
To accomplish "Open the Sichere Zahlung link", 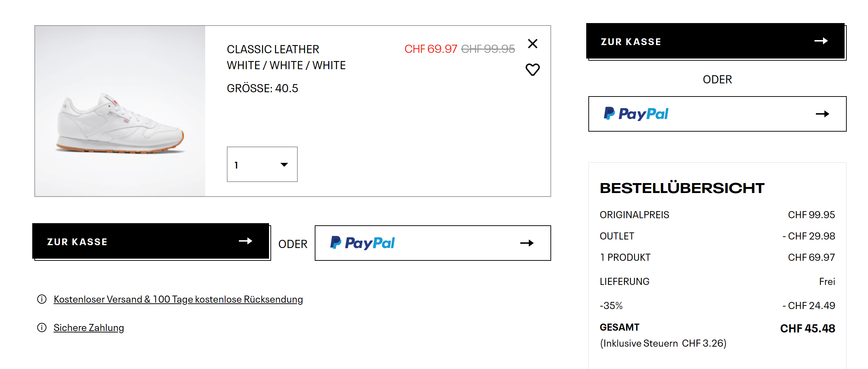I will (89, 328).
